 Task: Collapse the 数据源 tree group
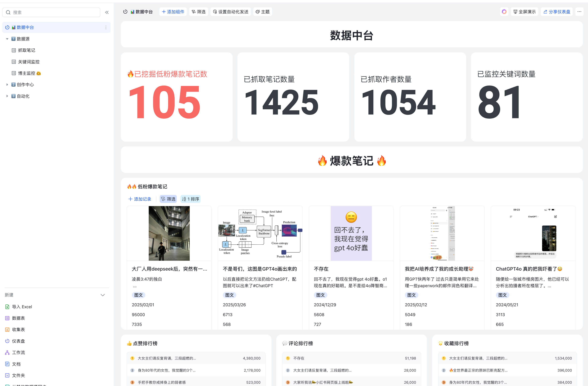click(7, 39)
